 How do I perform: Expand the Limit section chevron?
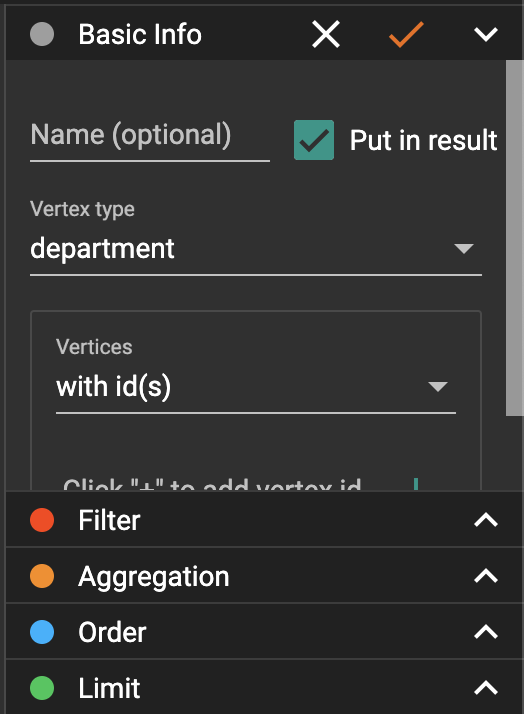pyautogui.click(x=486, y=688)
